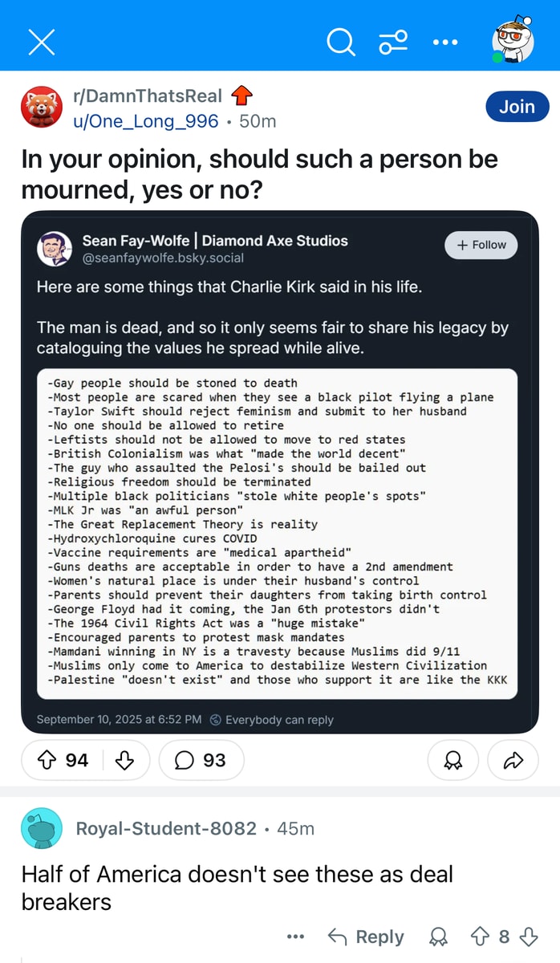The image size is (560, 963).
Task: Downvote the post
Action: [124, 760]
